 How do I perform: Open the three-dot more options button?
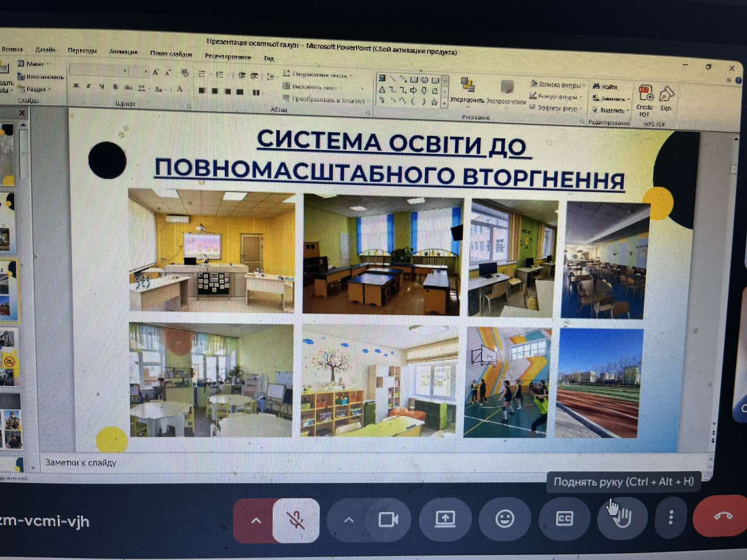[671, 517]
